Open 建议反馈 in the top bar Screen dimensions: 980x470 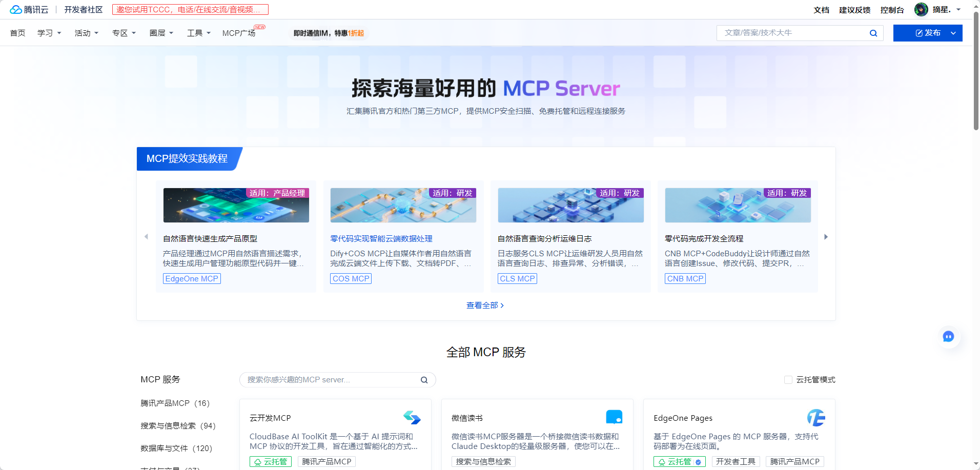click(x=855, y=10)
